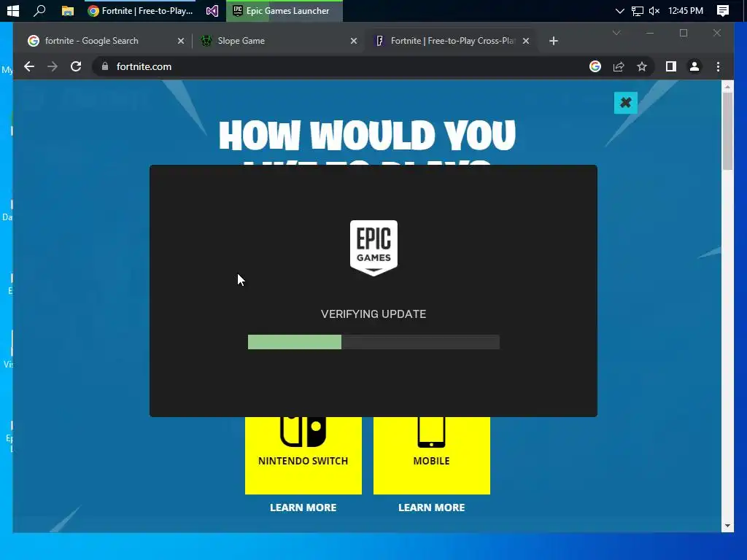Click the Google icon in address bar
The image size is (747, 560).
595,66
